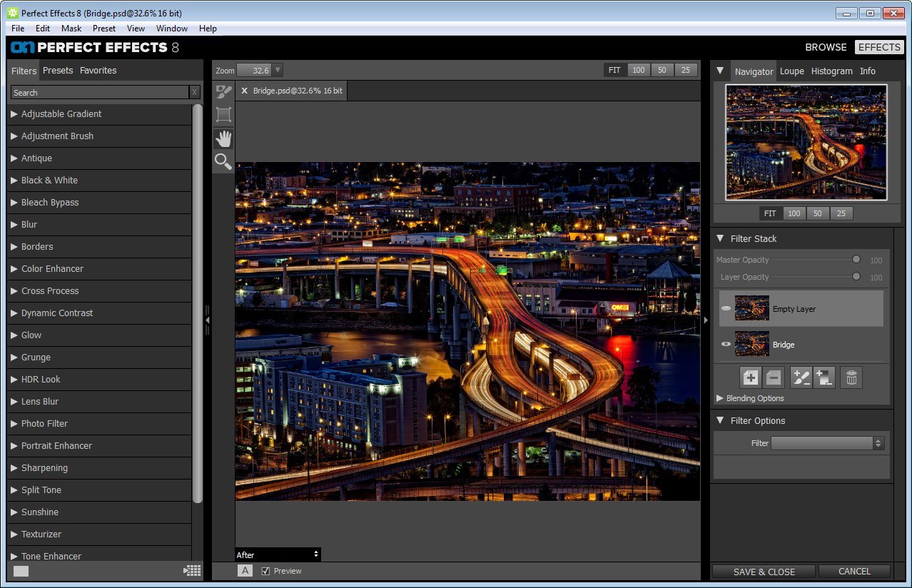The image size is (912, 588).
Task: Select the Hand pan tool
Action: (223, 138)
